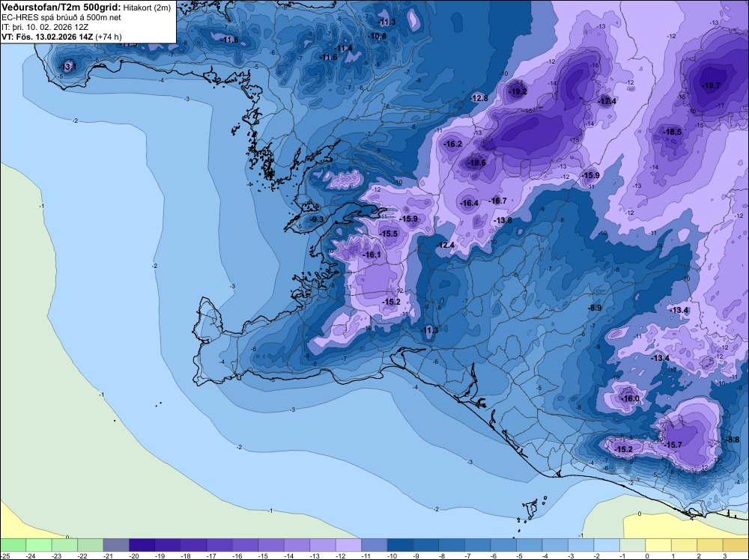Click the Hitakort (2m) text

coord(147,7)
